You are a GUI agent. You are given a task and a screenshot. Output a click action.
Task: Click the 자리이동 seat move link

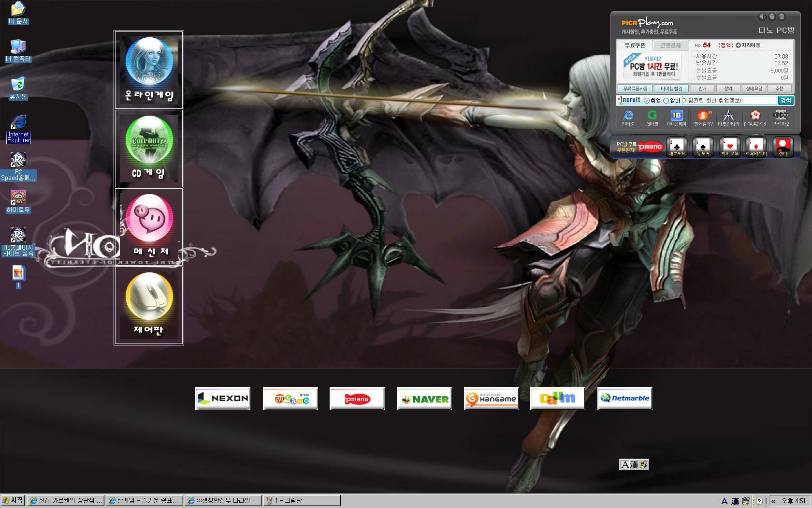(748, 45)
